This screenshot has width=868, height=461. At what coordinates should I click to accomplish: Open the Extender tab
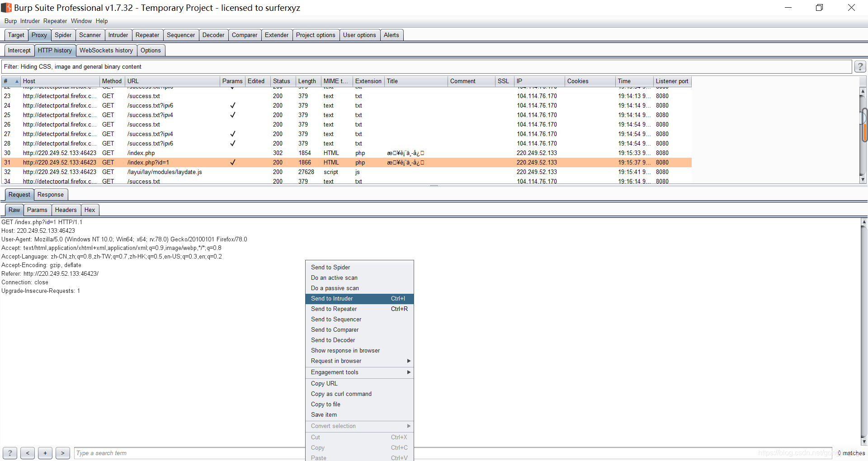pos(277,35)
